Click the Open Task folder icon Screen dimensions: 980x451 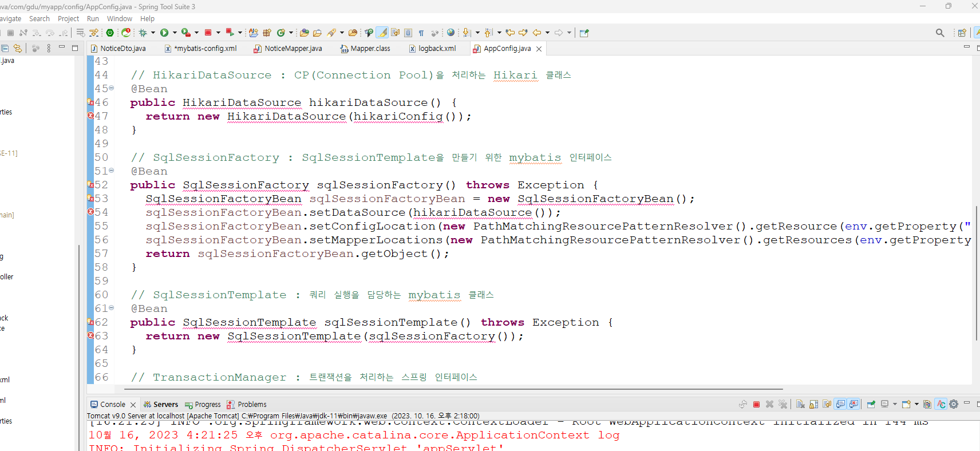[x=317, y=33]
